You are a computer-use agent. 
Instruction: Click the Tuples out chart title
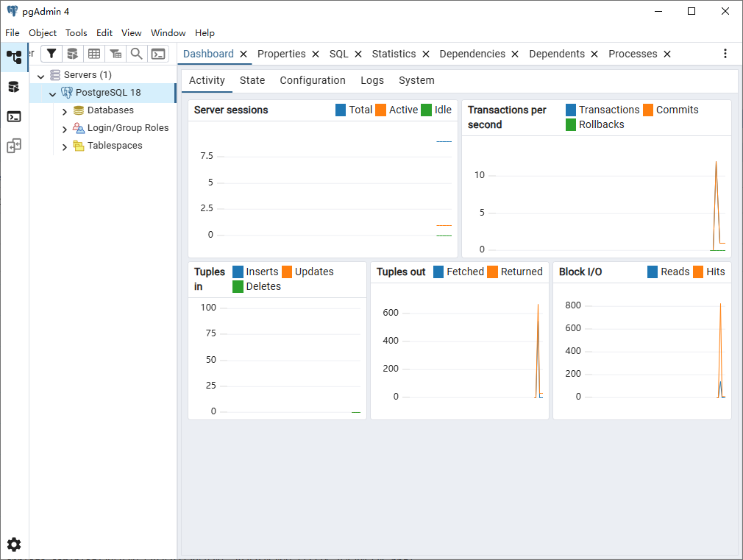point(401,272)
